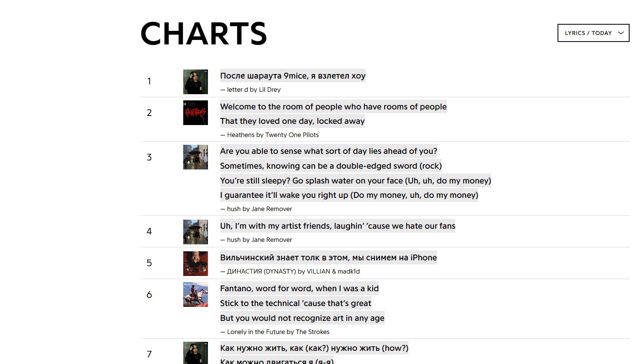
Task: Open the LYRICS / TODAY dropdown
Action: [593, 33]
